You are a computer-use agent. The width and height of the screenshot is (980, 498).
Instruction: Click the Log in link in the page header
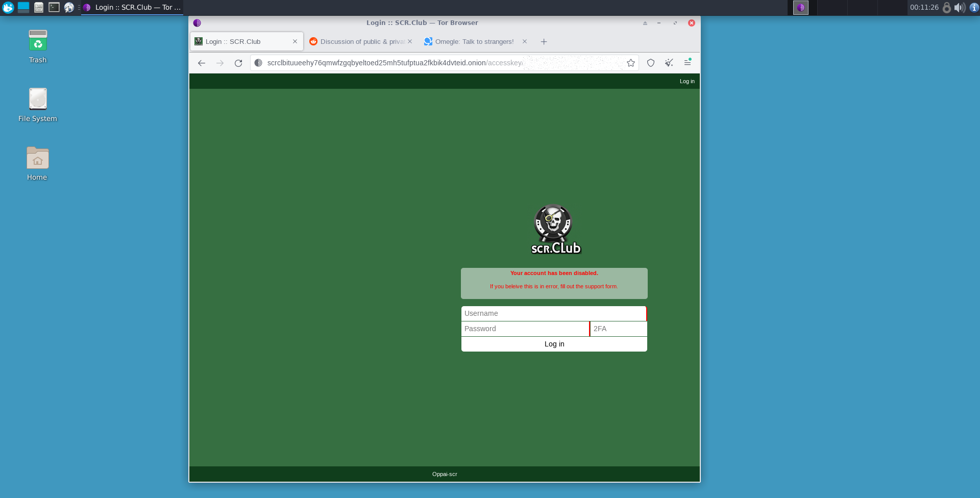tap(687, 81)
